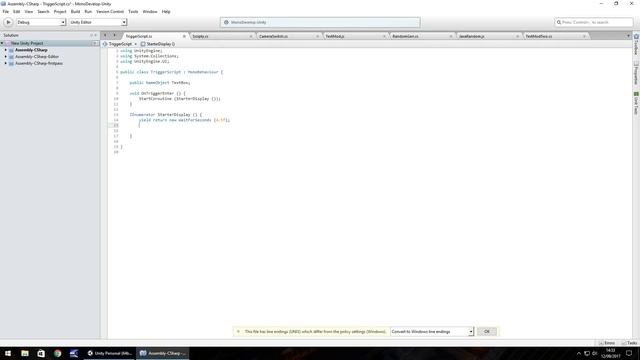Open the Project menu
Viewport: 640px width, 360px height.
60,12
